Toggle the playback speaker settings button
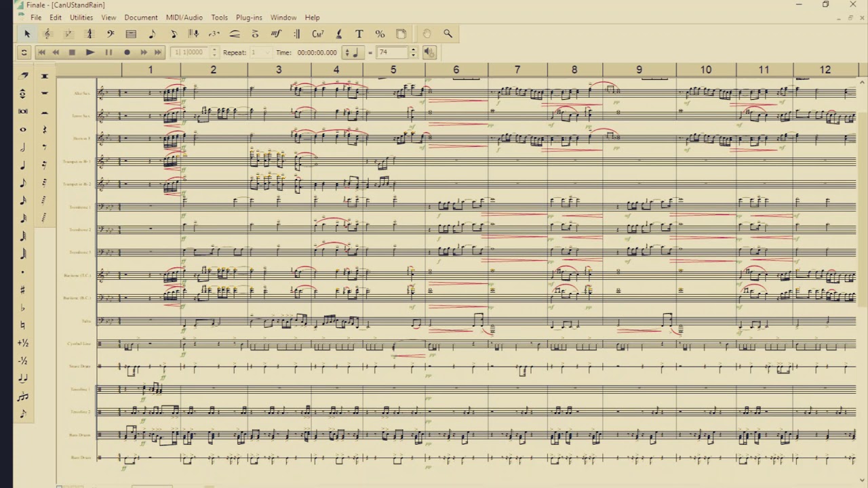The height and width of the screenshot is (488, 868). point(429,52)
